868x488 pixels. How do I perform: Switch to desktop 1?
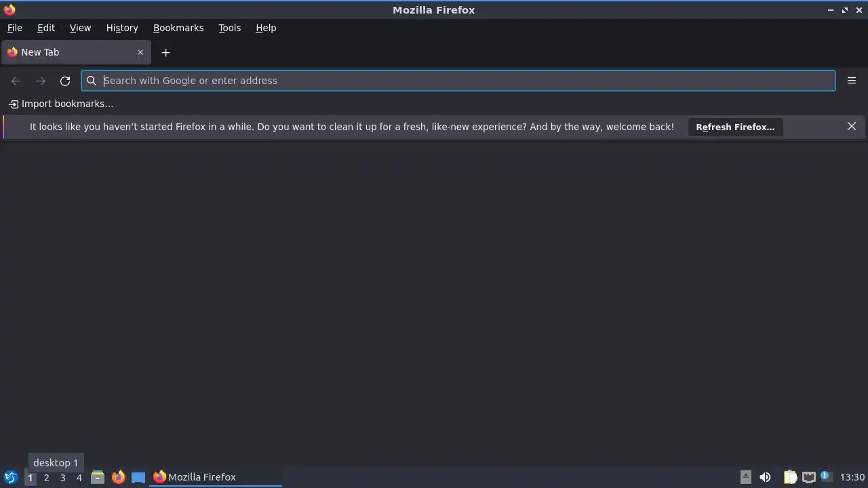30,478
